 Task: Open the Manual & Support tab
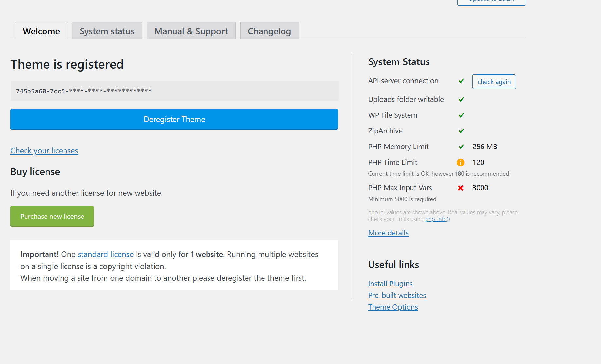coord(191,31)
